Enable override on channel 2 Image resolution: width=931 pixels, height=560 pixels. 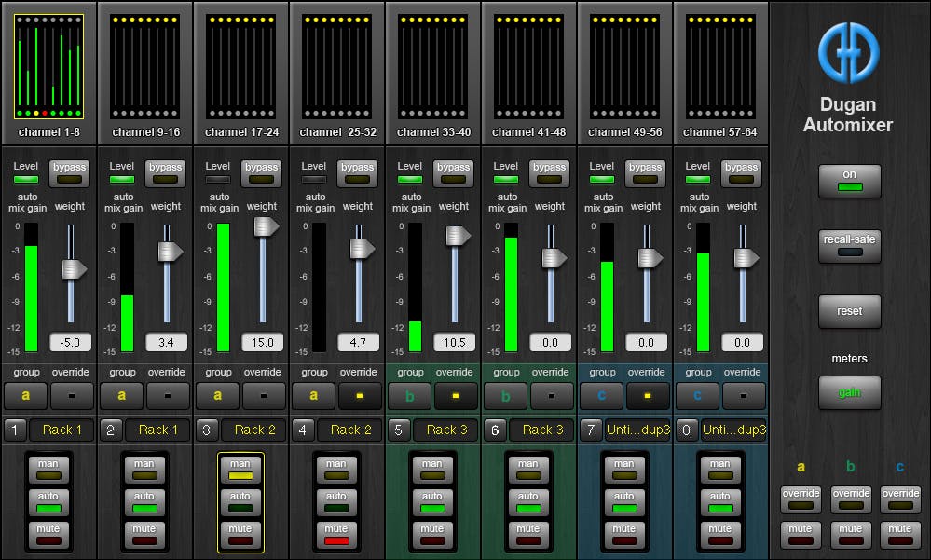(x=166, y=395)
